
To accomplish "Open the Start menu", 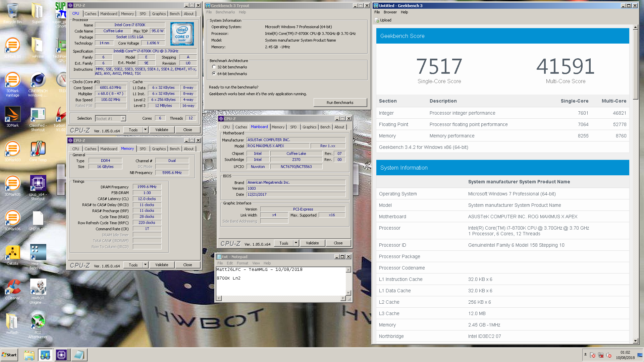I will [x=9, y=355].
